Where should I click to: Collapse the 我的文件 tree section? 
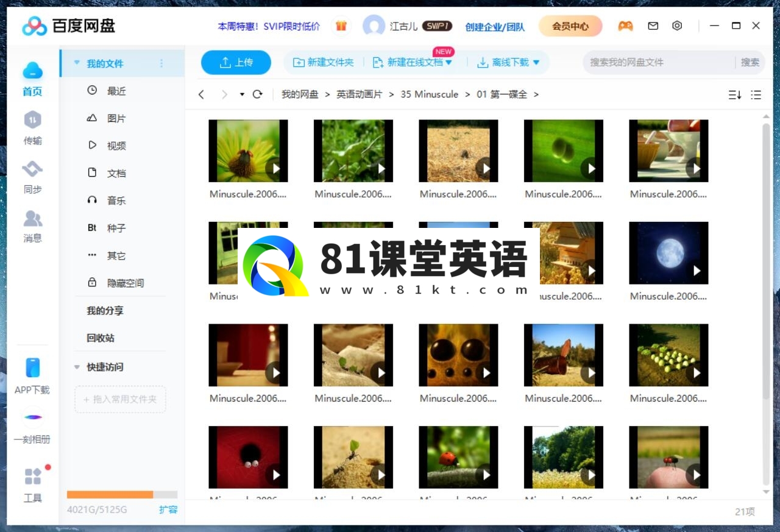pos(77,63)
